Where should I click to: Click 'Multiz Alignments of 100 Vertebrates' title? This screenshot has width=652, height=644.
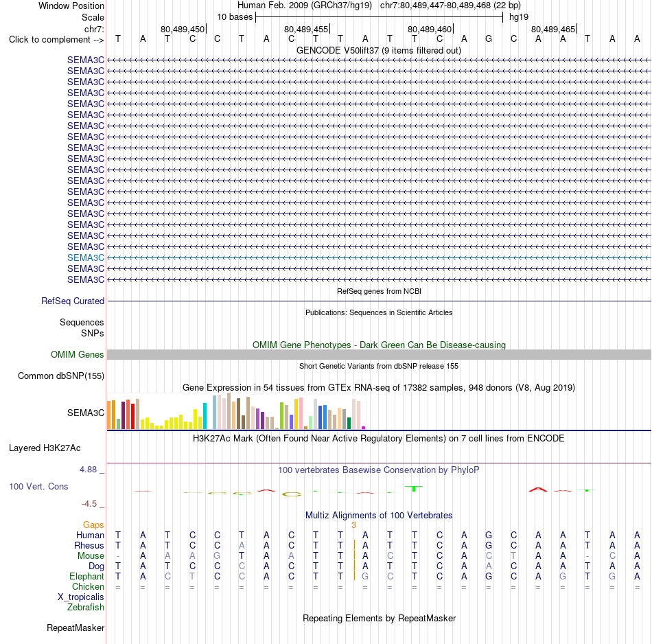coord(379,516)
